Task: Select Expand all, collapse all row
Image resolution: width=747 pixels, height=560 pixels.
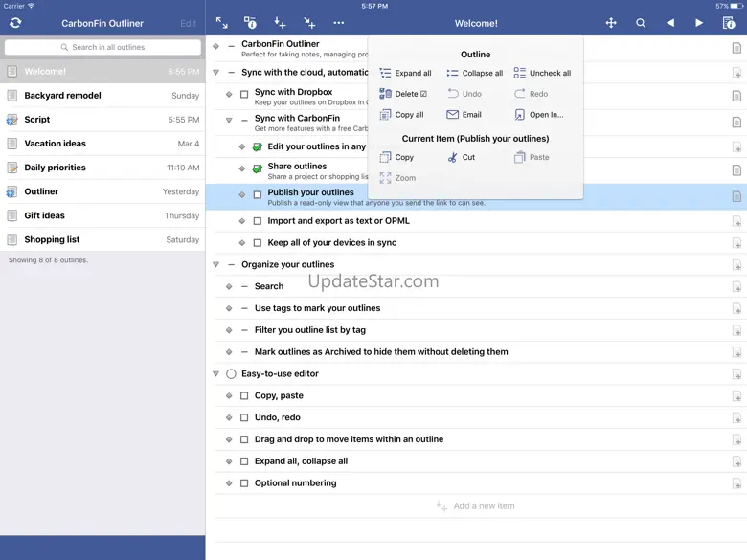Action: click(476, 461)
